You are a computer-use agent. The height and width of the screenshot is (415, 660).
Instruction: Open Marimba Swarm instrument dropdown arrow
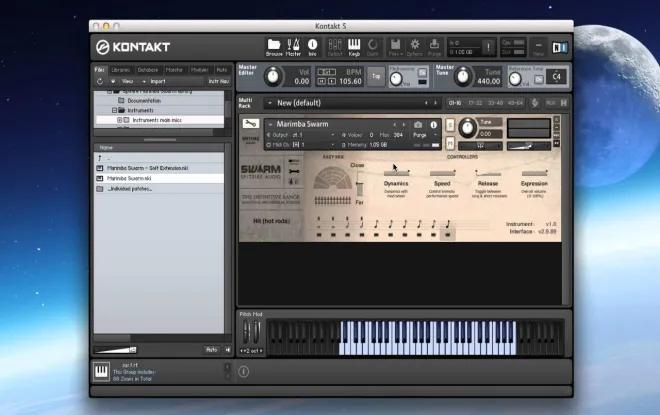click(270, 124)
